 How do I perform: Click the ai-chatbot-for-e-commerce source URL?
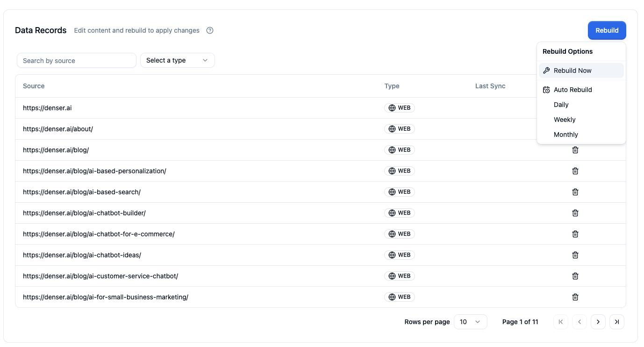99,234
